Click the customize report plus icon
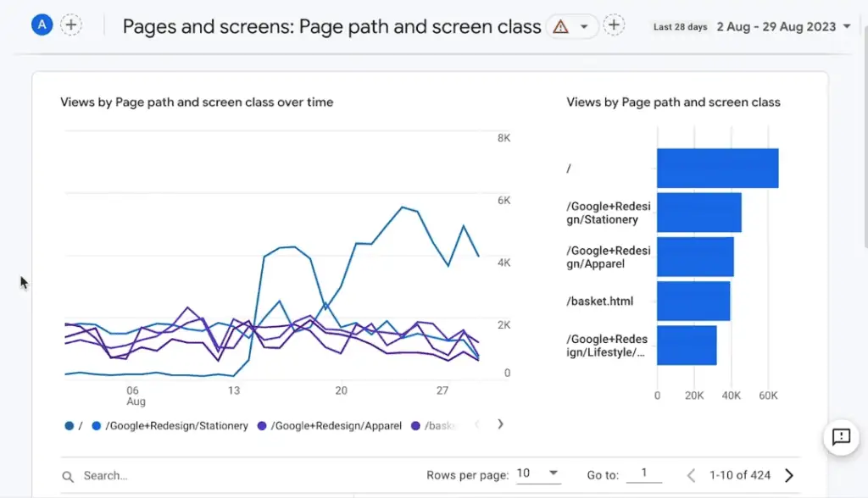The width and height of the screenshot is (868, 498). [614, 25]
